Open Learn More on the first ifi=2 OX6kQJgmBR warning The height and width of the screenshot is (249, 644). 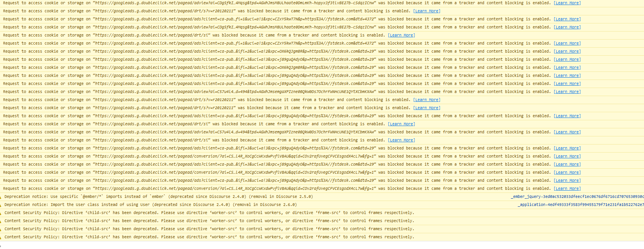tap(567, 51)
